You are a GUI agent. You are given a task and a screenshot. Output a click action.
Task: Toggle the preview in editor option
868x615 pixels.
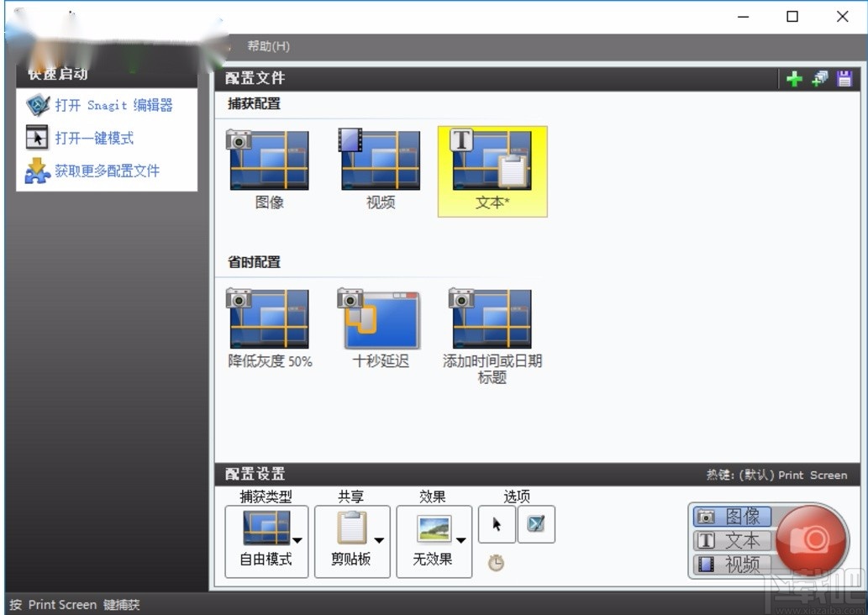536,523
